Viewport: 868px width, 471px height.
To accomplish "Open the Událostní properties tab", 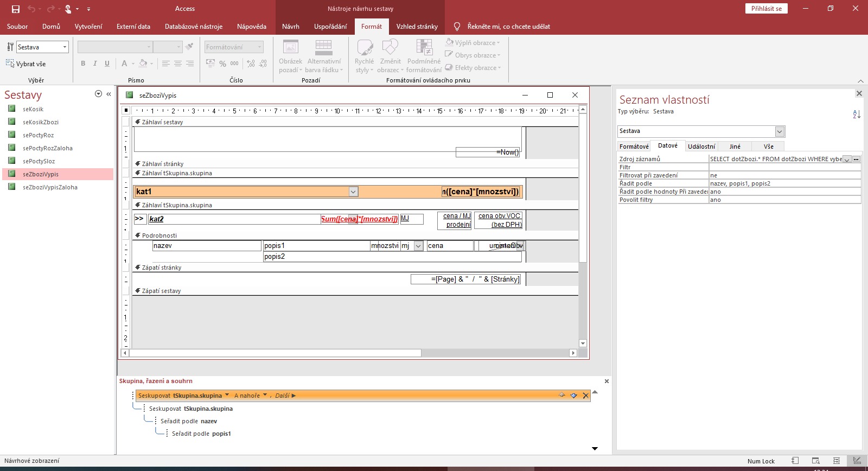I will coord(701,147).
